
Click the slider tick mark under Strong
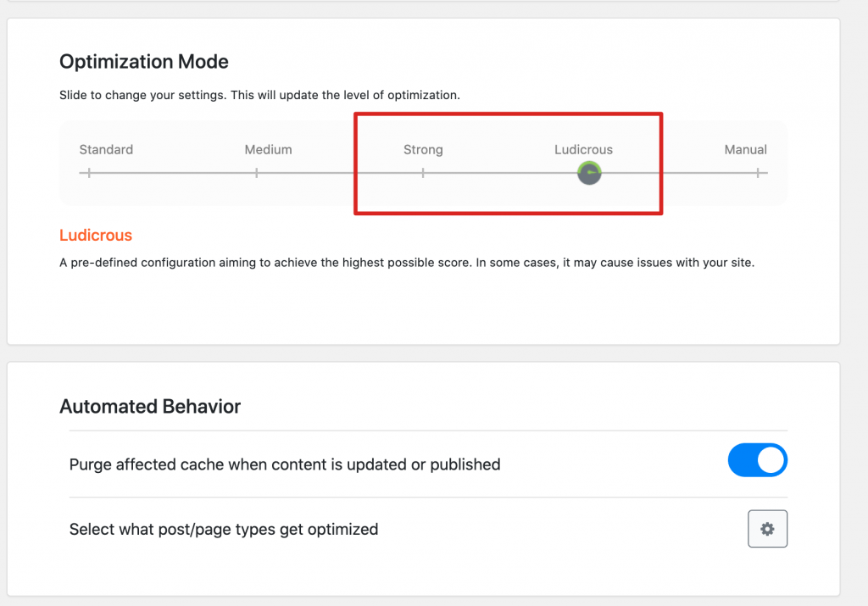click(423, 173)
